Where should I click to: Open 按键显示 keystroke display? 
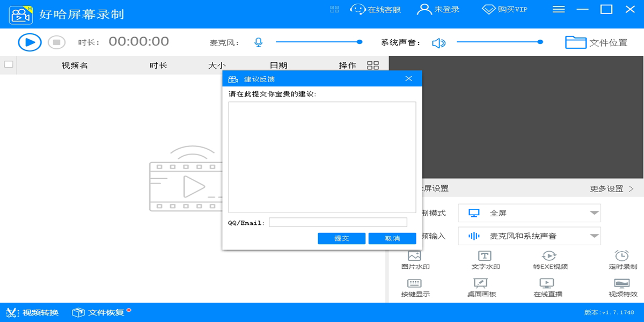(415, 288)
